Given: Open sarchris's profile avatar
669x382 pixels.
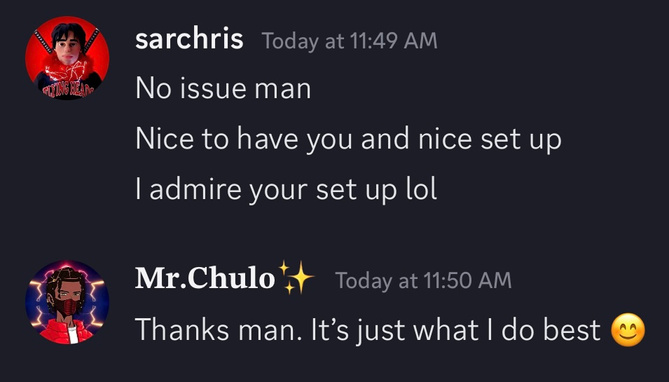Looking at the screenshot, I should click(67, 58).
